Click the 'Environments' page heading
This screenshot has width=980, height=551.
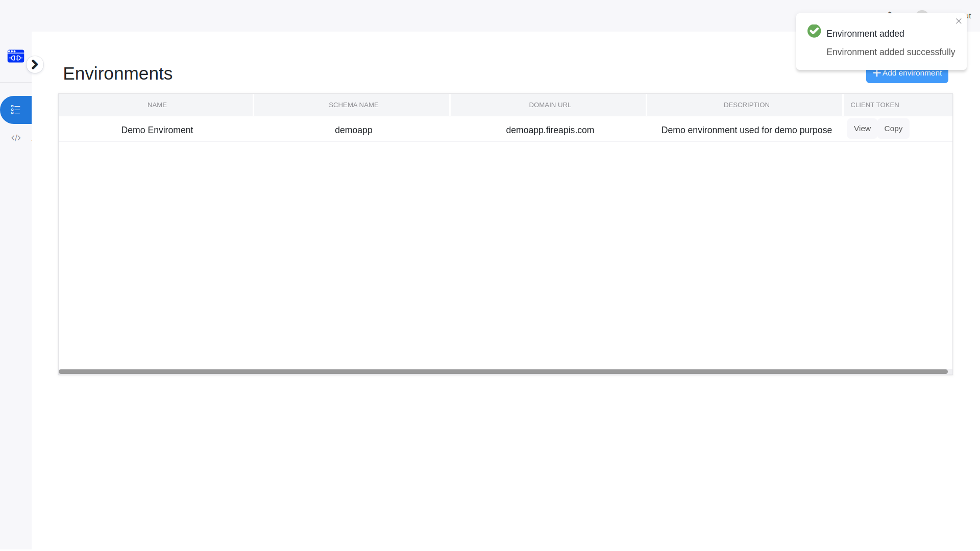click(x=118, y=73)
